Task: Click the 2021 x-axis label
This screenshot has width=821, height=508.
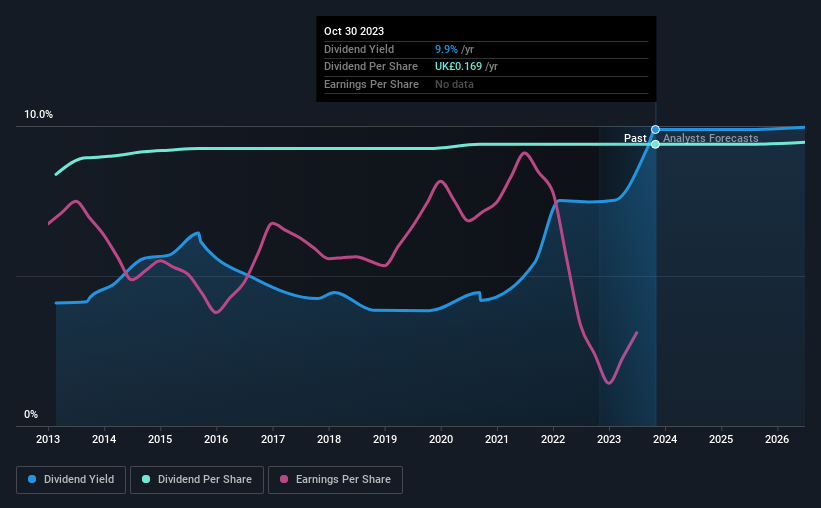Action: 496,439
